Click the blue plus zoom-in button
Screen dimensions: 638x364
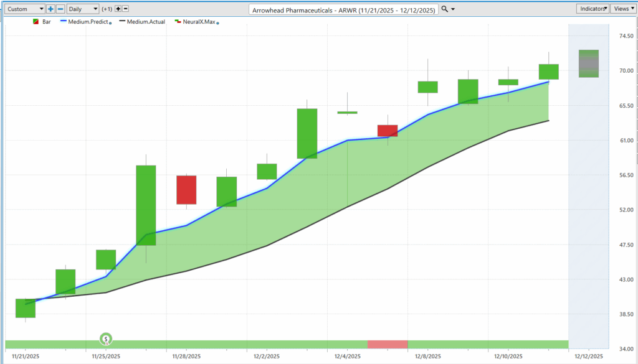click(51, 9)
